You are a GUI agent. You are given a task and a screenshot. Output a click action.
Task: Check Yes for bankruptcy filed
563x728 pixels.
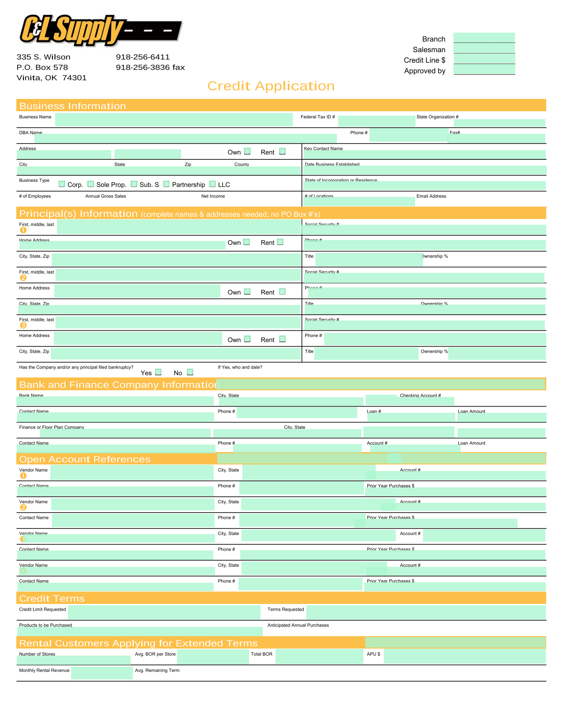[x=158, y=372]
